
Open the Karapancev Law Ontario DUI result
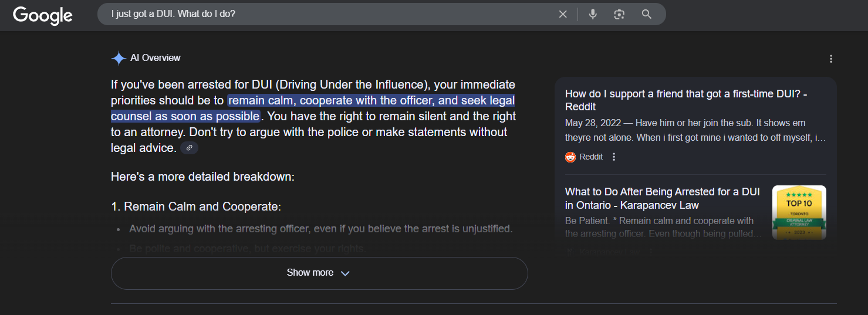(663, 199)
